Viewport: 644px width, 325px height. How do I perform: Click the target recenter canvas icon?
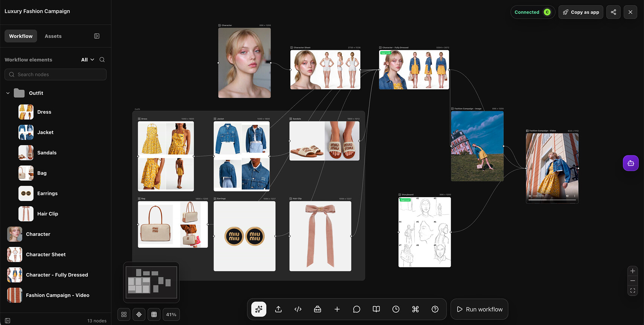(139, 314)
